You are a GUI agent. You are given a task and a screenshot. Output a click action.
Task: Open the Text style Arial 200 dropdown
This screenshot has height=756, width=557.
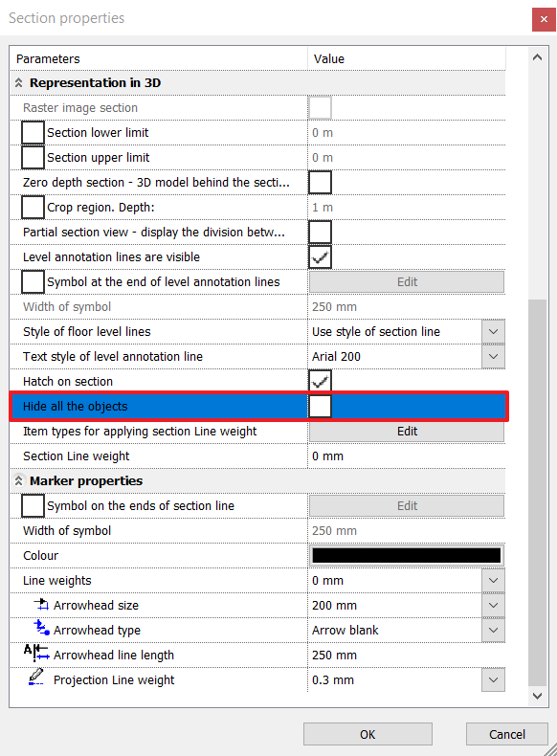coord(493,357)
